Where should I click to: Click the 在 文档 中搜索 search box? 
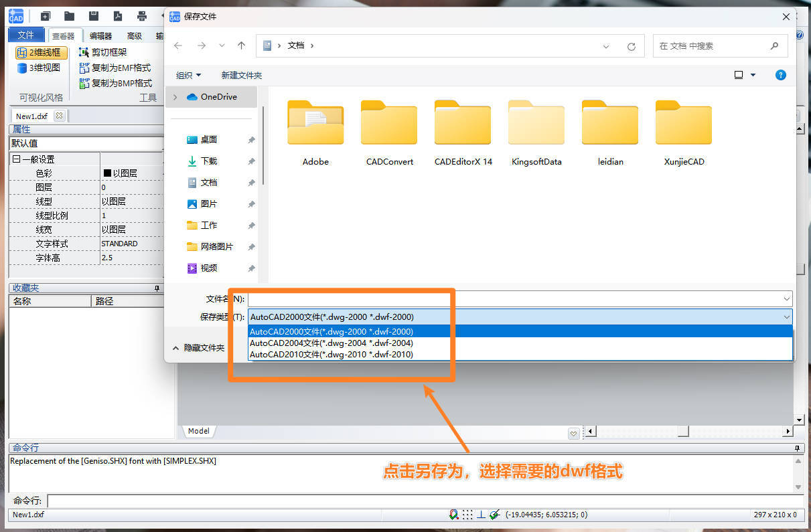720,46
